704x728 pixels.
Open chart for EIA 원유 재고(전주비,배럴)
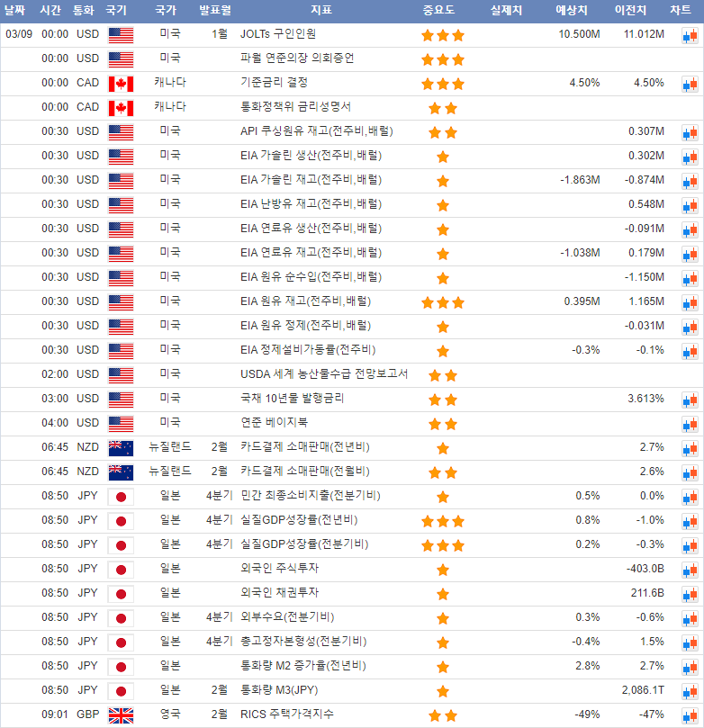(x=690, y=302)
